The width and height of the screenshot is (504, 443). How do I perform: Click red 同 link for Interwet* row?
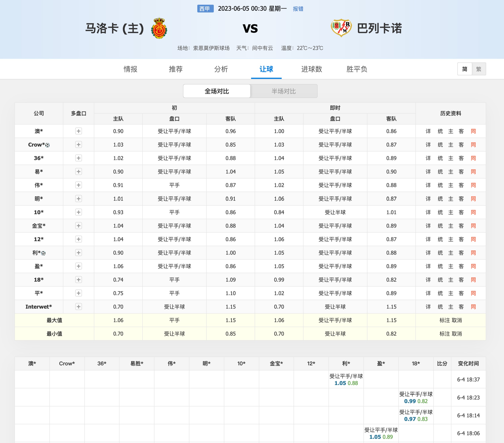(473, 307)
